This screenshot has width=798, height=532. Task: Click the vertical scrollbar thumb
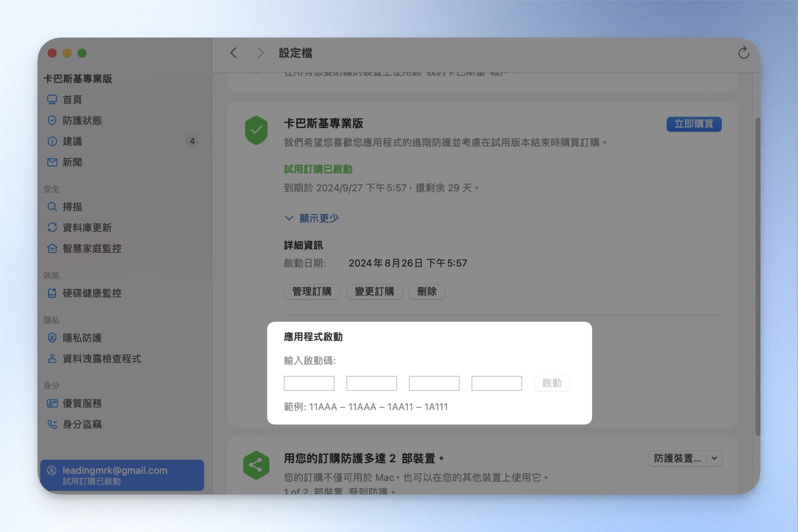pyautogui.click(x=757, y=277)
